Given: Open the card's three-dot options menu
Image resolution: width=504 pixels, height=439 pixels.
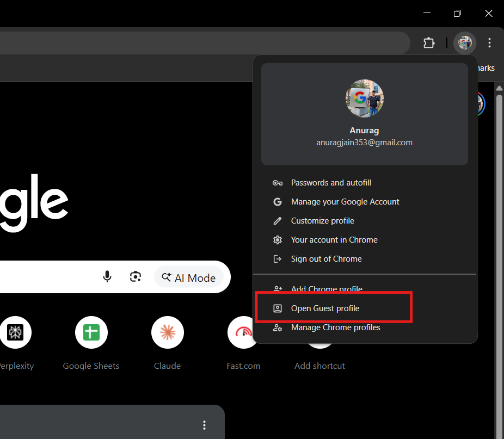Looking at the screenshot, I should (204, 425).
